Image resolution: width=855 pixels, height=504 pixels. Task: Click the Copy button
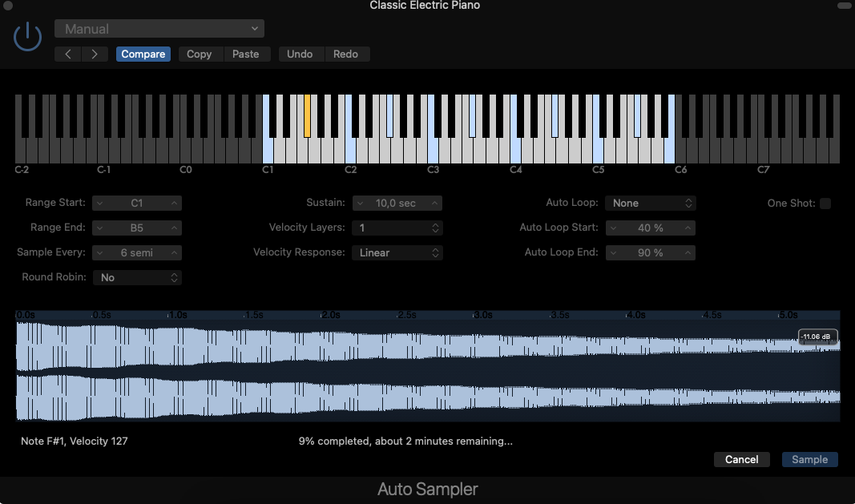pyautogui.click(x=199, y=54)
